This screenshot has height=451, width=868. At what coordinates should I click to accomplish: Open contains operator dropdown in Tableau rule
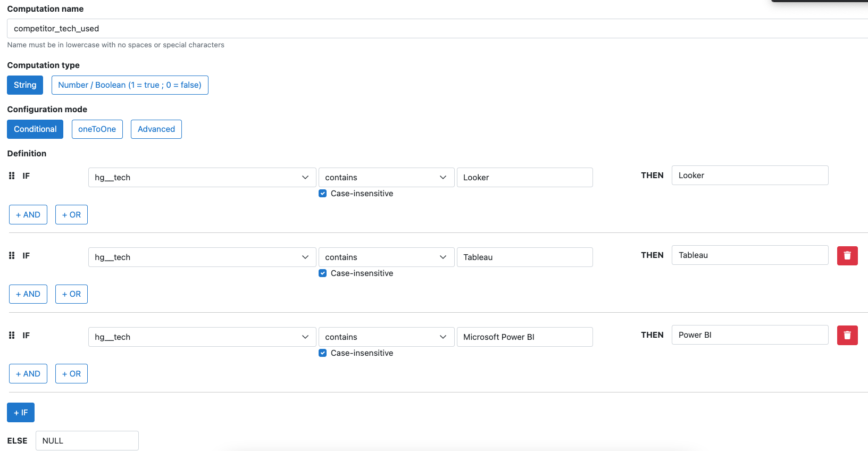pyautogui.click(x=386, y=257)
